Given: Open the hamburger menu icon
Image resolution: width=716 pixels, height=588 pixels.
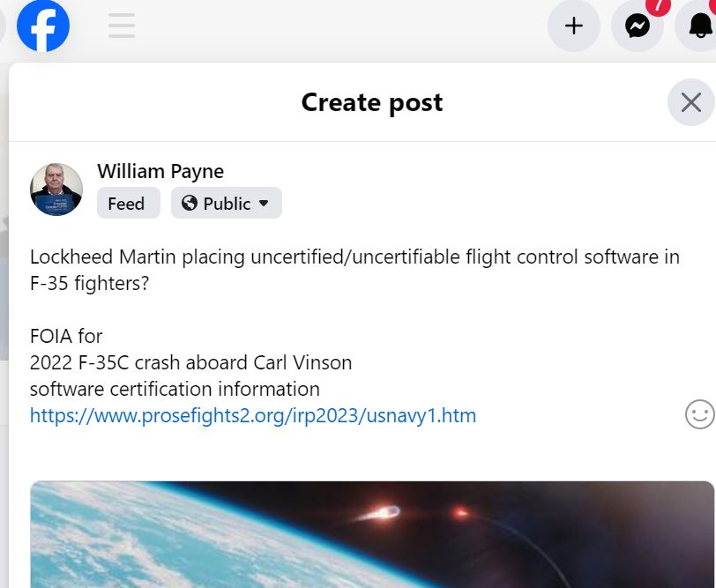Looking at the screenshot, I should coord(122,26).
